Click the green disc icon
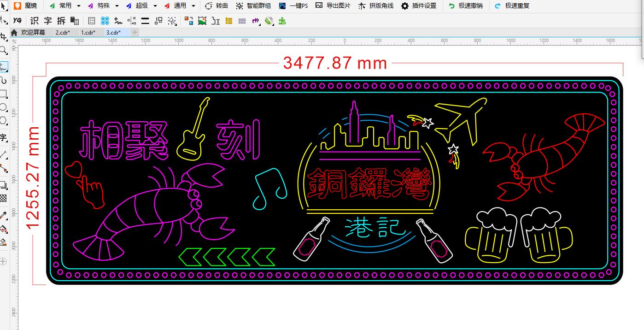 (269, 21)
